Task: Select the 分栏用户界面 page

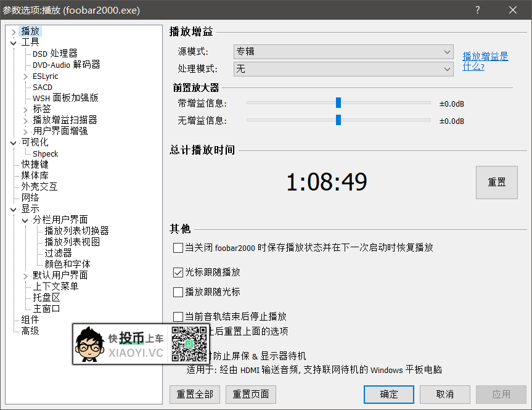Action: point(60,219)
